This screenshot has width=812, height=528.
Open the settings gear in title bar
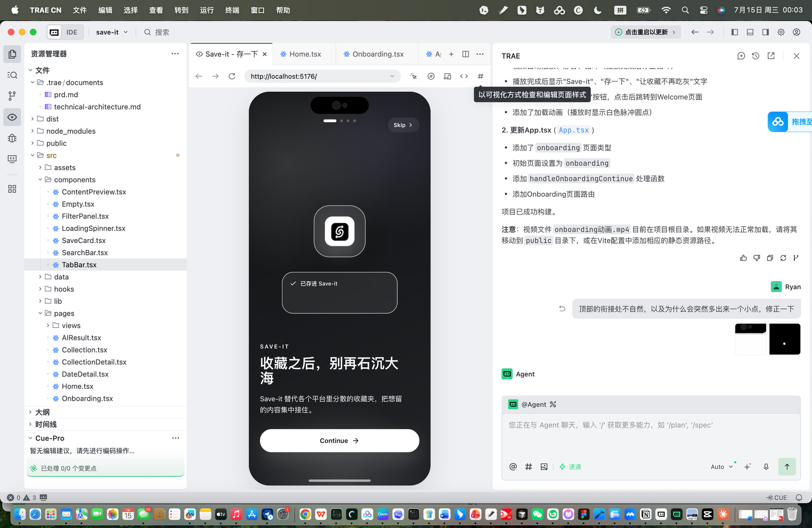[x=781, y=32]
